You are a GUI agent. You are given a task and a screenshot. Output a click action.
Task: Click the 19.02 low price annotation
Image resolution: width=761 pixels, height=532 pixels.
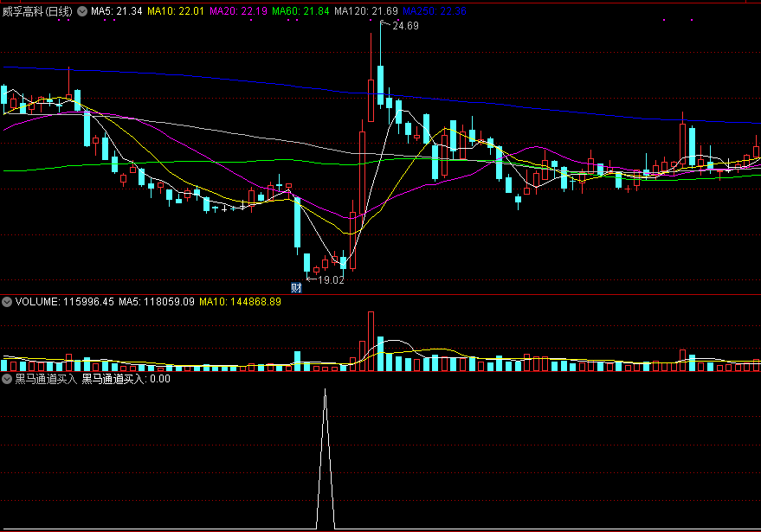click(331, 279)
